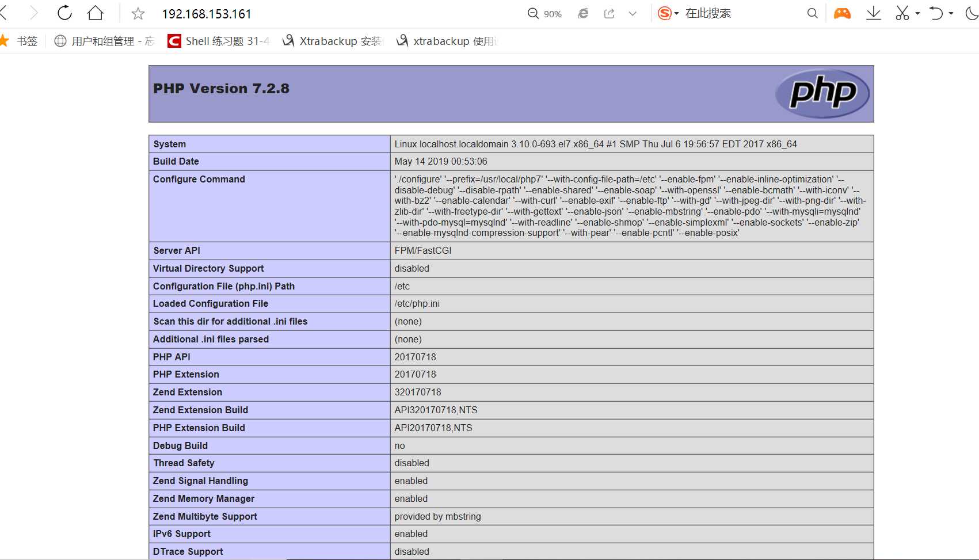The height and width of the screenshot is (560, 979).
Task: Select the /etc path value
Action: 402,286
